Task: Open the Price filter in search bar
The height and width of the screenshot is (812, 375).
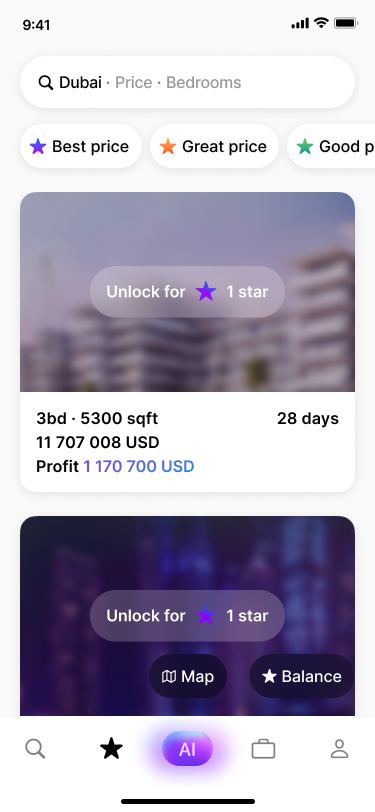Action: [134, 82]
